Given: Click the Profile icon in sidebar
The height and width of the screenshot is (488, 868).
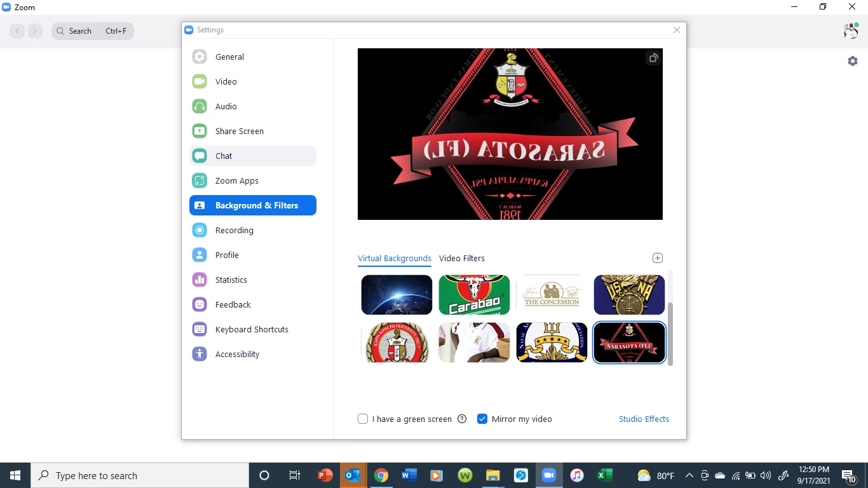Looking at the screenshot, I should coord(200,255).
